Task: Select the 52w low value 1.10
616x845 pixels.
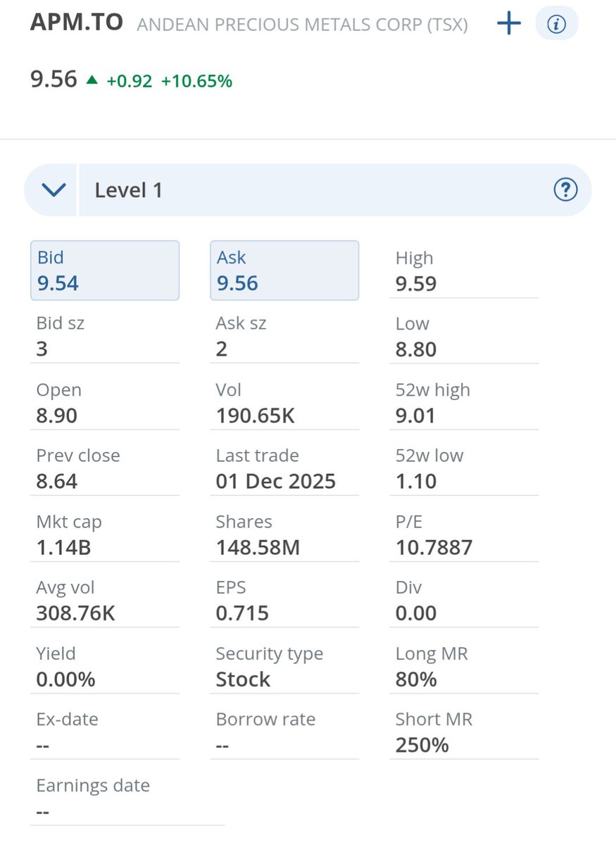Action: (416, 482)
